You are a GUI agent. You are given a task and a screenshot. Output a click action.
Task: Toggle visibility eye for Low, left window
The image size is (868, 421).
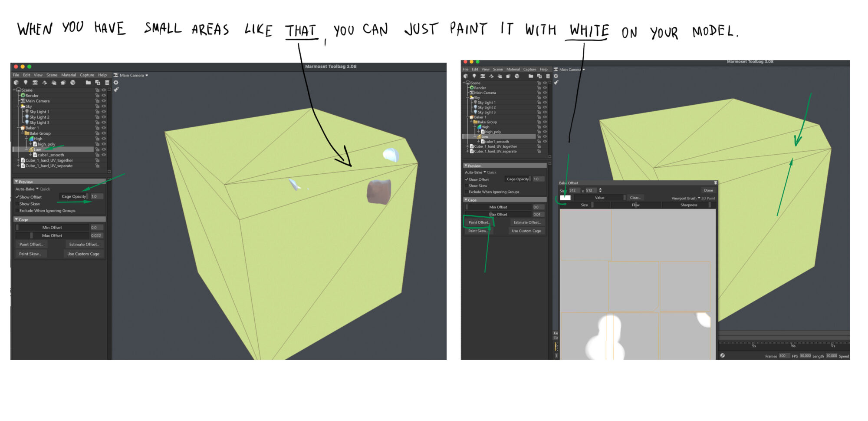(x=104, y=149)
